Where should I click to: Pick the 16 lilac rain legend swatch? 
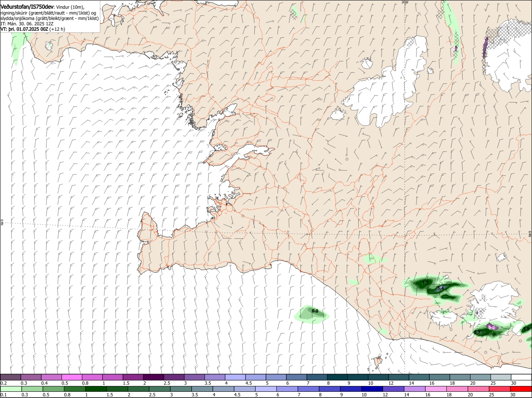point(436,389)
